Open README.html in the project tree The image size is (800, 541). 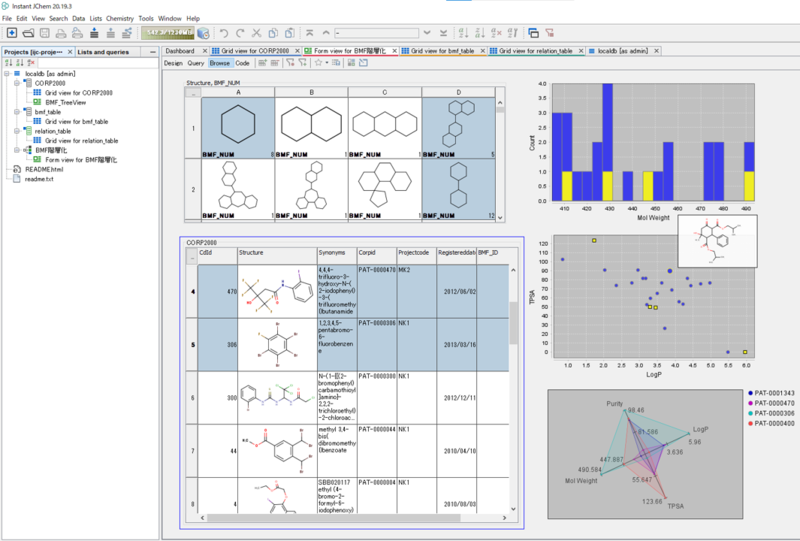point(43,169)
